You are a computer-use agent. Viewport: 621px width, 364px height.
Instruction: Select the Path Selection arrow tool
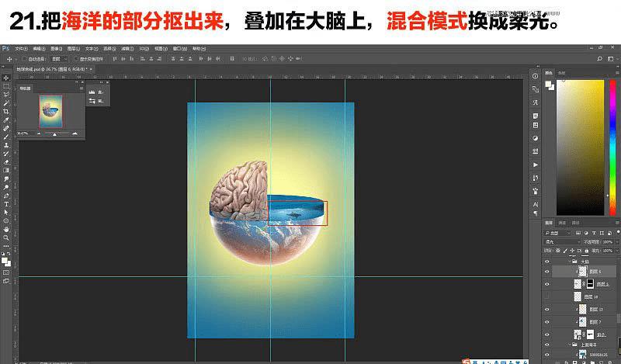pos(6,213)
